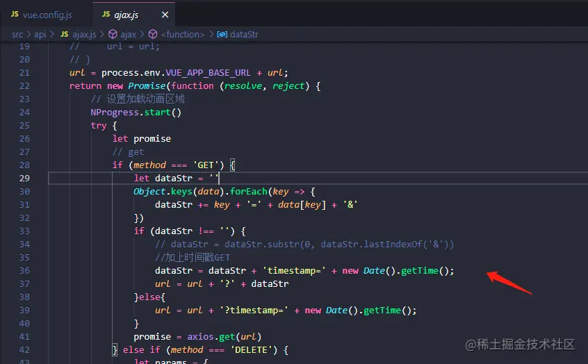
Task: Open the ajax symbol breadcrumb
Action: pos(129,35)
